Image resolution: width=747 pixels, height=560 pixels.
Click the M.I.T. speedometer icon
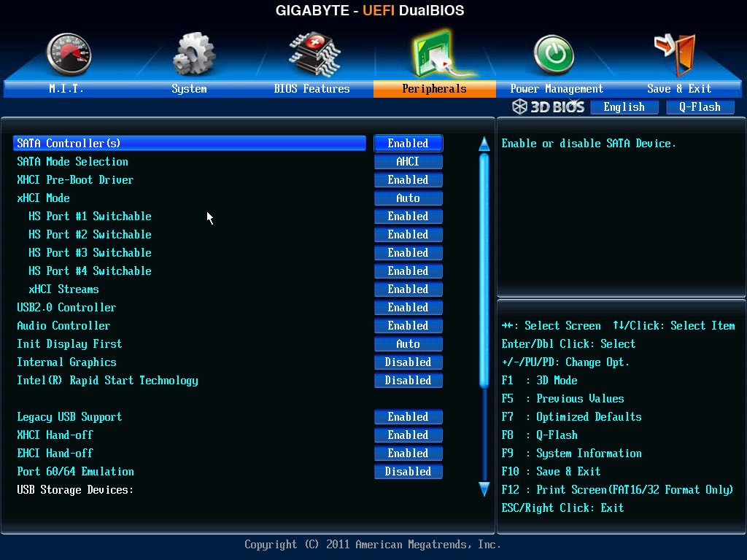(69, 54)
